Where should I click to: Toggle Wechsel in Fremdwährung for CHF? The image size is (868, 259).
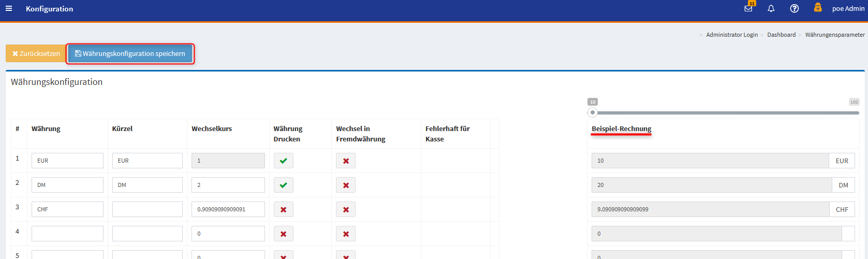[346, 210]
